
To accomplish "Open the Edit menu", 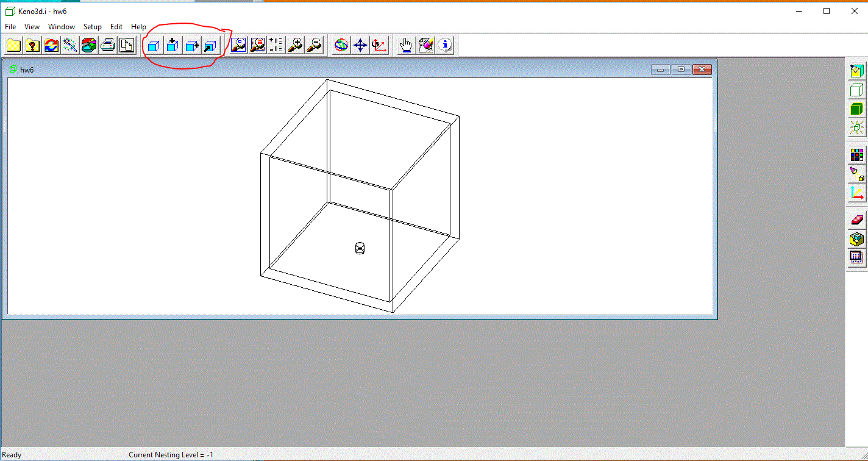I will (x=116, y=27).
